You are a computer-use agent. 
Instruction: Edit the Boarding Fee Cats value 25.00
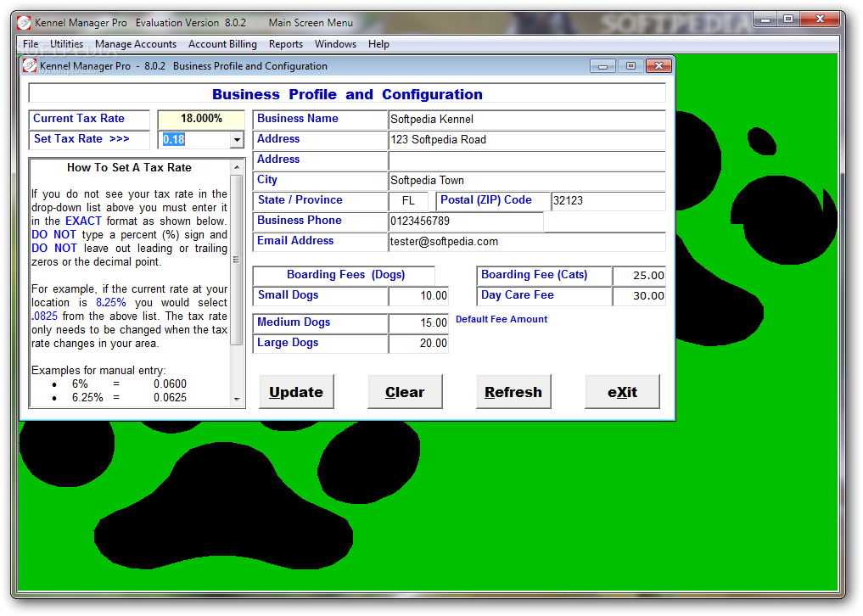point(639,276)
